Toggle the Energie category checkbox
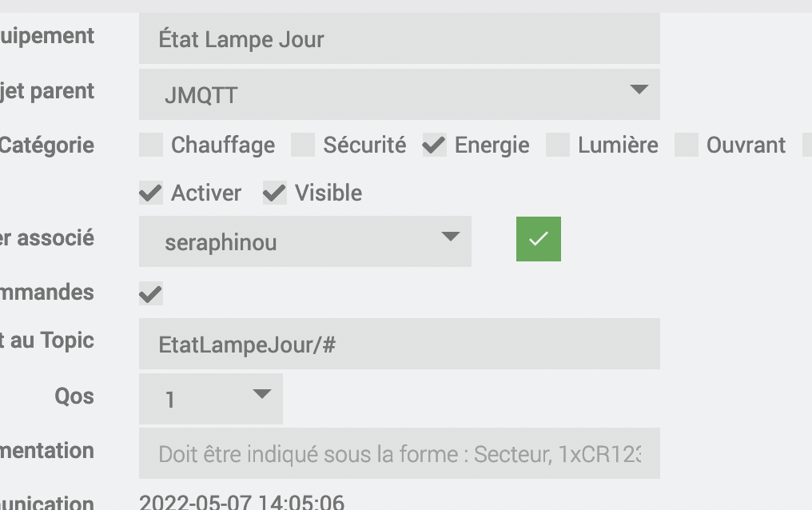Screen dimensions: 812x510 click(x=434, y=145)
